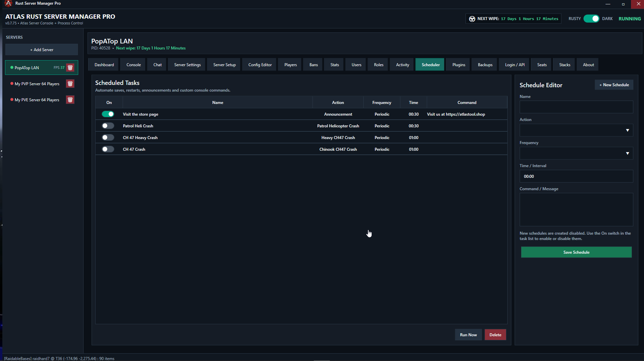Enable the CH 47 Heavy Crash switch

(108, 137)
